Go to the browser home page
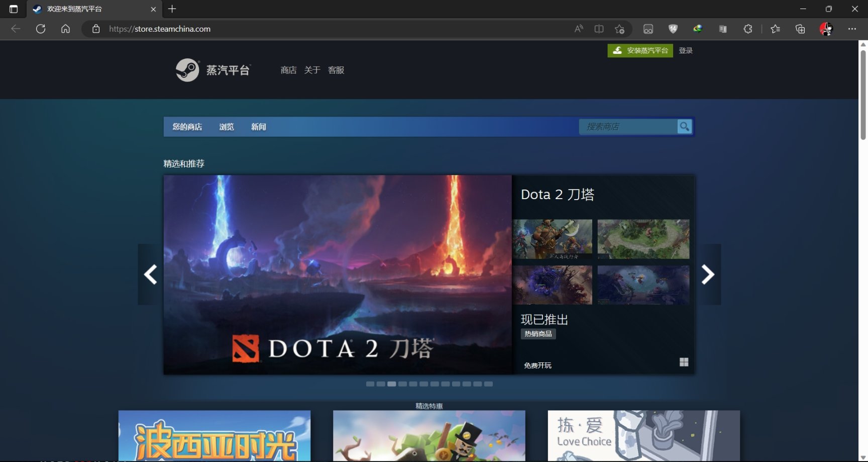 tap(65, 29)
